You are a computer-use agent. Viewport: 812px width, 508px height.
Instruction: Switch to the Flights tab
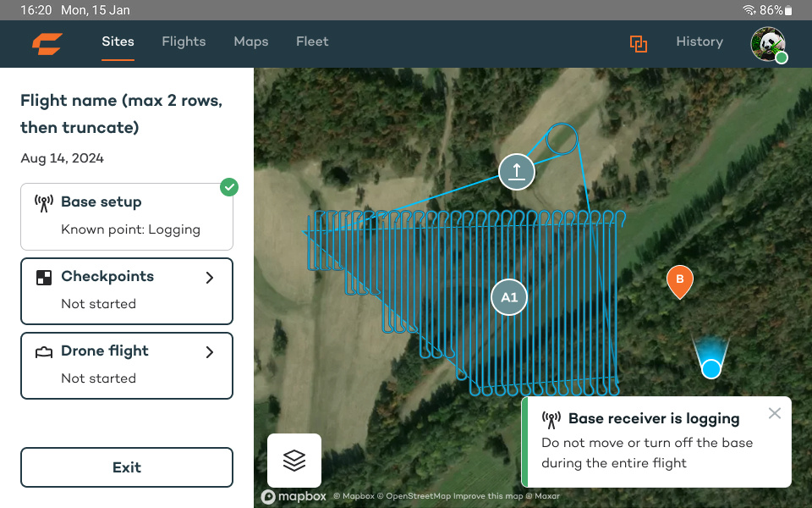(x=184, y=41)
